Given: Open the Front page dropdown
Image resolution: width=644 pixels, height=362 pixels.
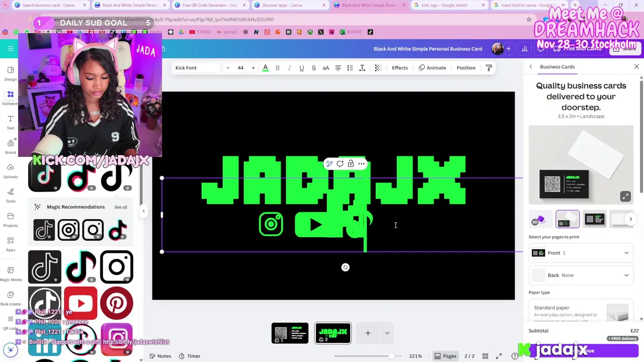Looking at the screenshot, I should click(581, 253).
